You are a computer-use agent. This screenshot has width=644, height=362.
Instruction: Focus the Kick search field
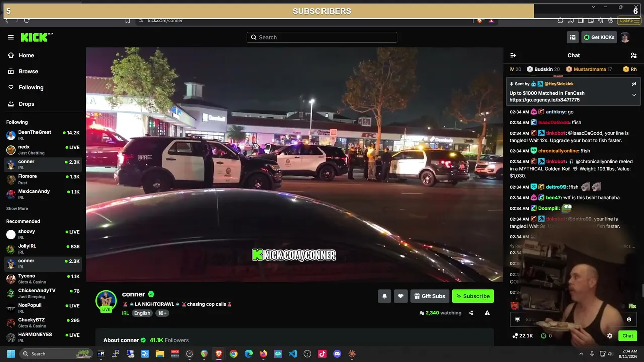322,37
